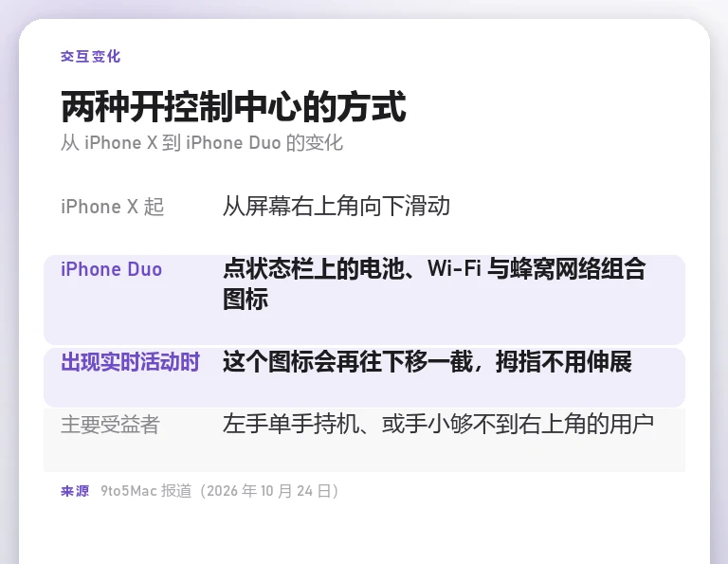Select the text beginning 点状态栏上的电池
The width and height of the screenshot is (728, 564).
click(434, 283)
